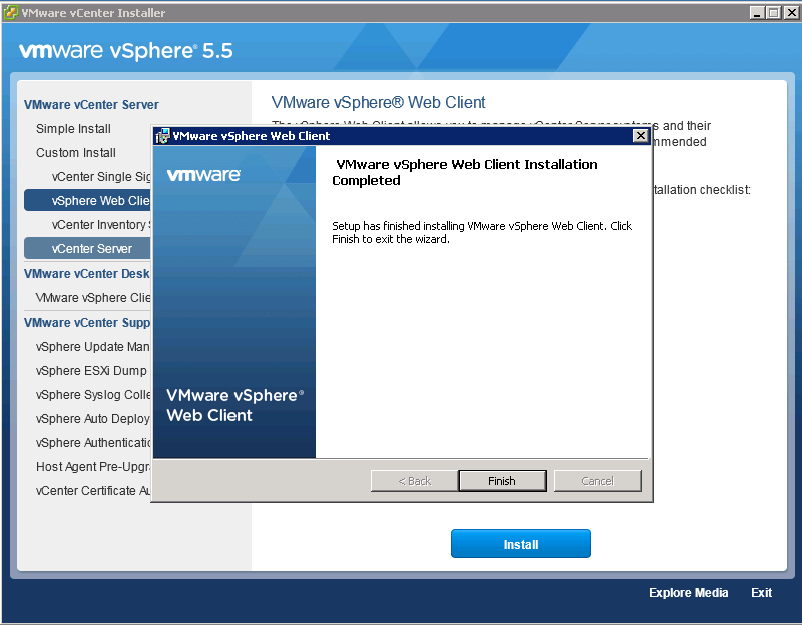Select vSphere Web Client sidebar entry
The height and width of the screenshot is (625, 802).
87,200
